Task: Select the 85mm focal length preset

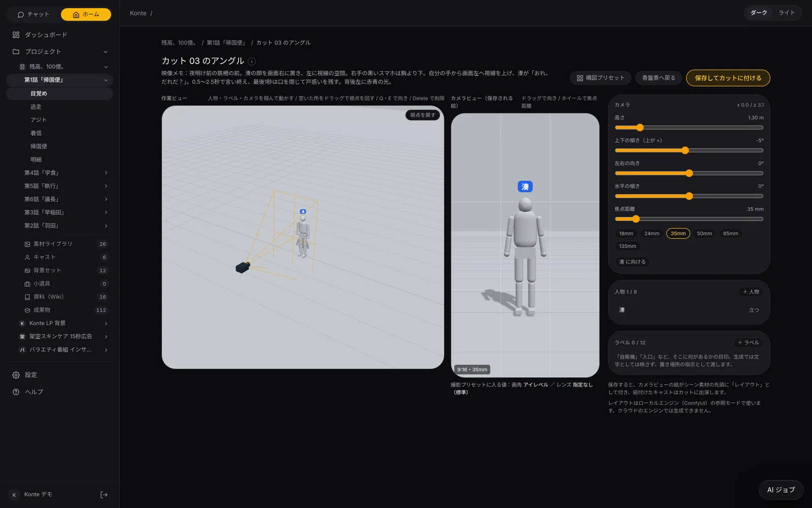Action: coord(730,233)
